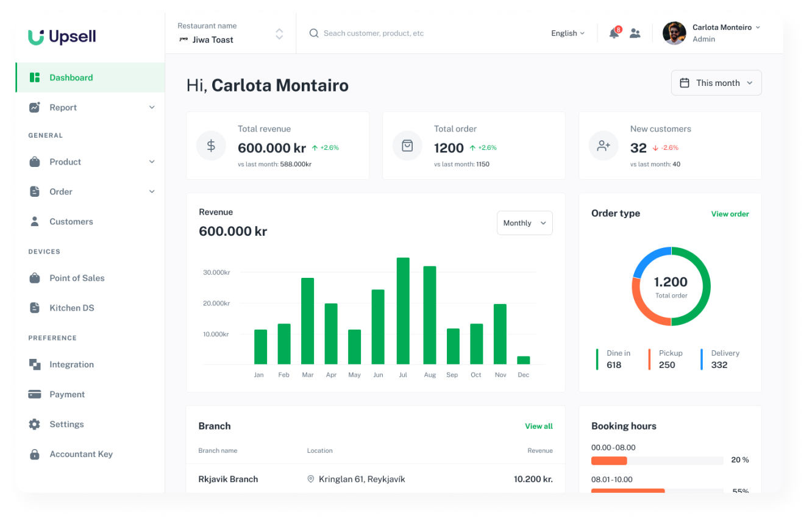Click the New customers person-plus icon
The image size is (812, 524).
point(604,146)
